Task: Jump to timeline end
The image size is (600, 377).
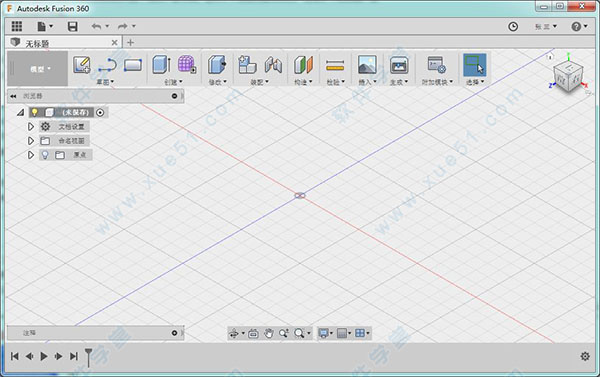Action: tap(73, 356)
